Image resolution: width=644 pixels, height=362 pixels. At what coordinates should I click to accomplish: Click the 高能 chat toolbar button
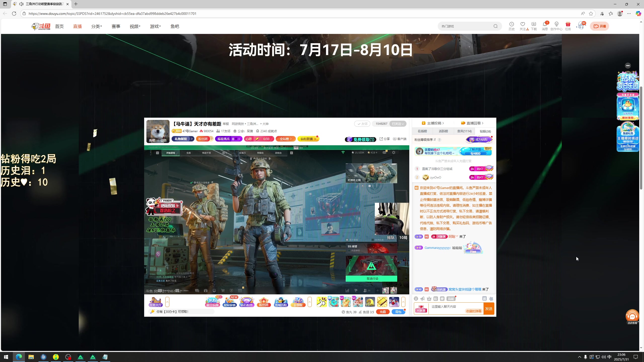(451, 299)
